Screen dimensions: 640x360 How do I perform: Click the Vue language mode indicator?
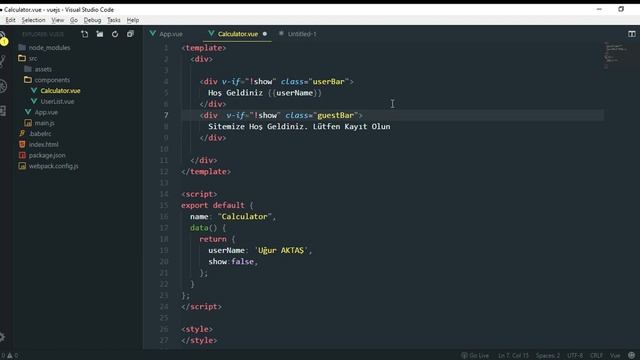615,356
